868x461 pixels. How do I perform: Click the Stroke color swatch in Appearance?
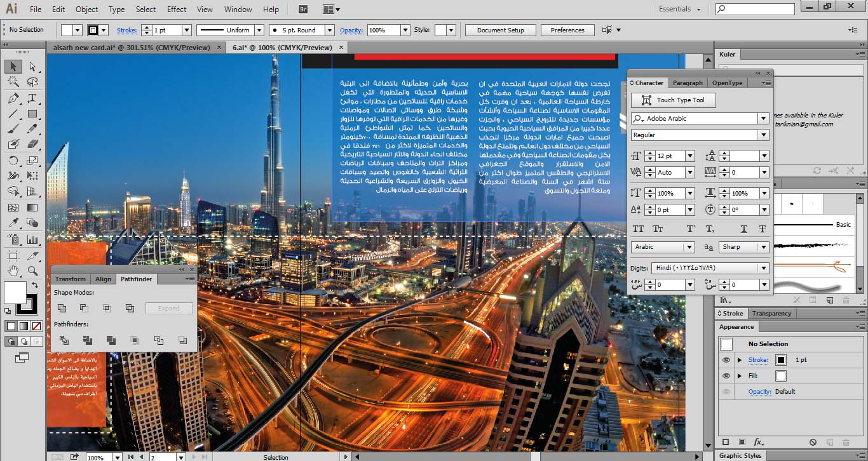click(781, 360)
